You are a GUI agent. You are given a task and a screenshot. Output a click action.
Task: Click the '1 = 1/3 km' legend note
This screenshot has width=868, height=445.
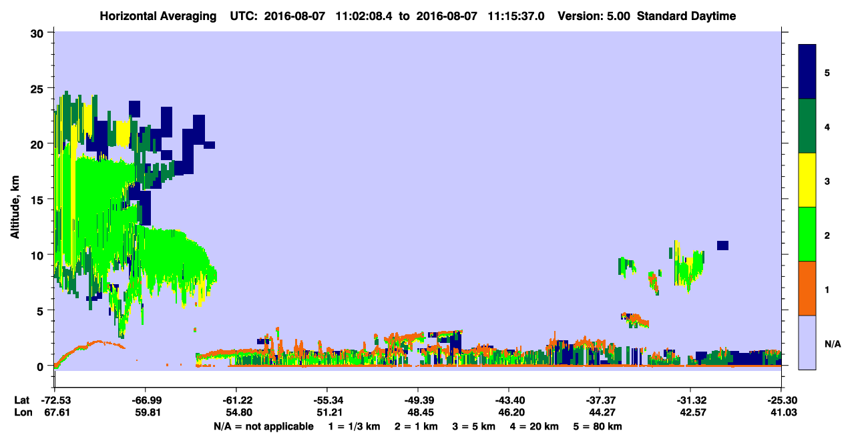coord(354,426)
